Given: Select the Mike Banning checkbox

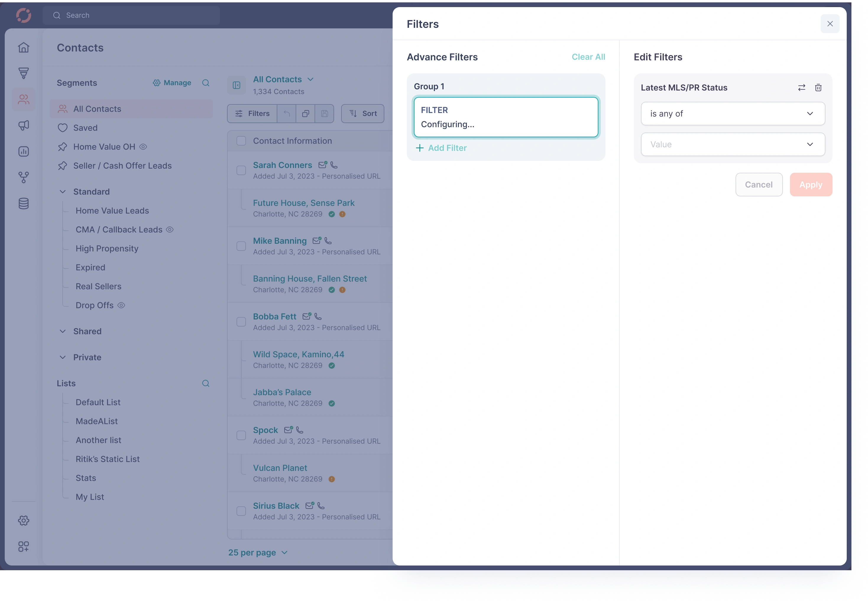Looking at the screenshot, I should pos(241,246).
